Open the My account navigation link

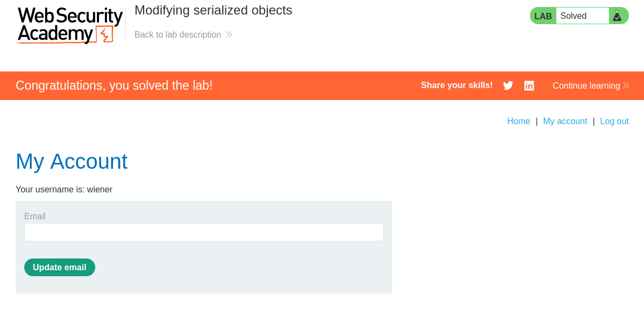565,121
